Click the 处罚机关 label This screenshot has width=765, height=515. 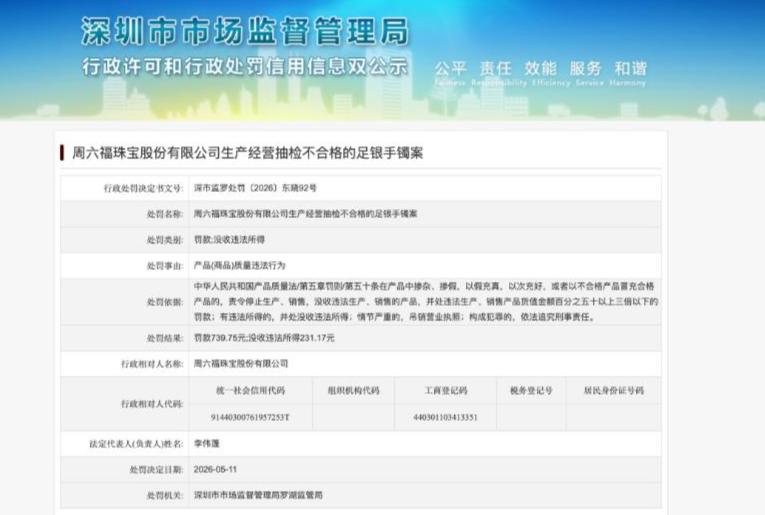tap(165, 496)
